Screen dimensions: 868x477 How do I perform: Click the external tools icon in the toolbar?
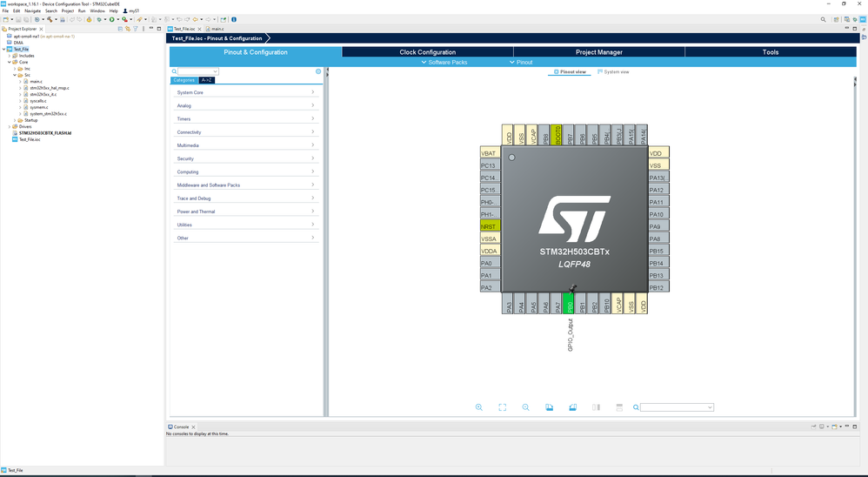pyautogui.click(x=124, y=19)
